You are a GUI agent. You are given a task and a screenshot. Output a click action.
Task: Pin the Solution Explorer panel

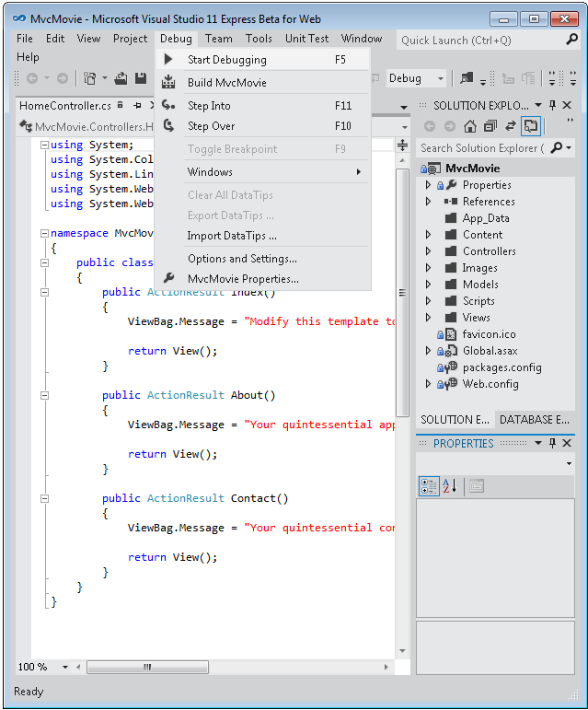tap(552, 105)
